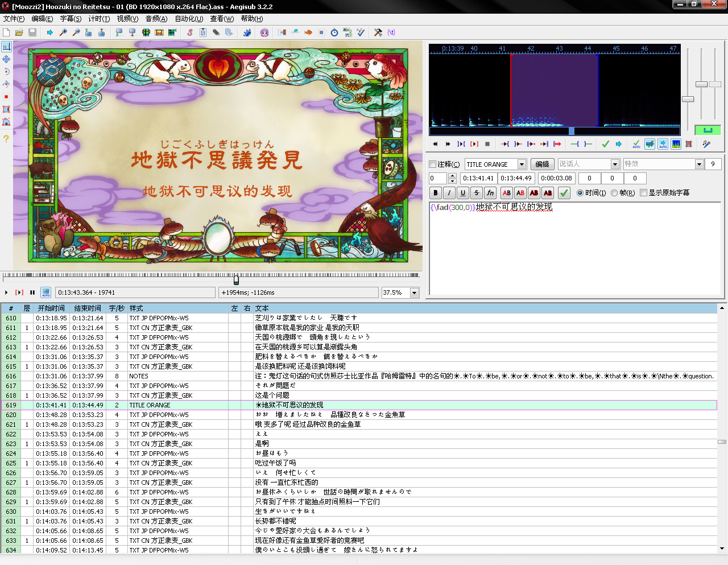Toggle link between audio volume and zoom sliders
The image size is (728, 565).
click(708, 130)
